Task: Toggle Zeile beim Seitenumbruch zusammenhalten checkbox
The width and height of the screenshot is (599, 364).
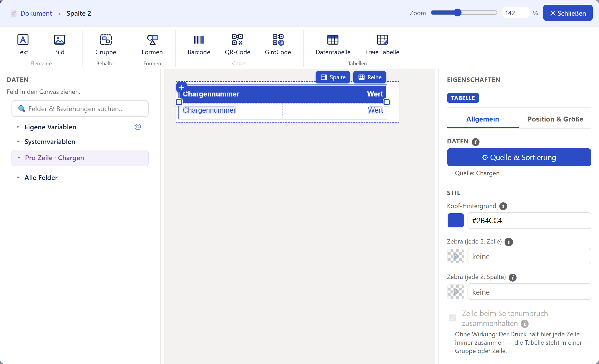Action: point(453,318)
